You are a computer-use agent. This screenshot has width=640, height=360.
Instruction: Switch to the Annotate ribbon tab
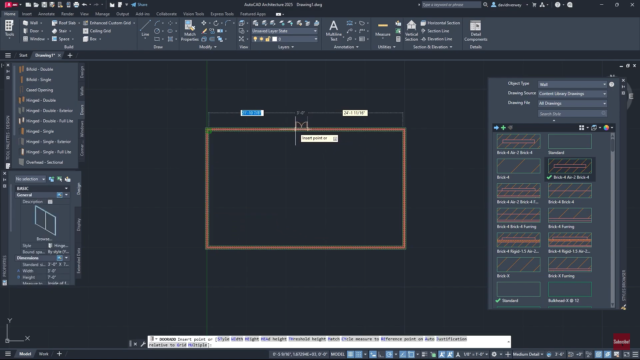pyautogui.click(x=46, y=14)
